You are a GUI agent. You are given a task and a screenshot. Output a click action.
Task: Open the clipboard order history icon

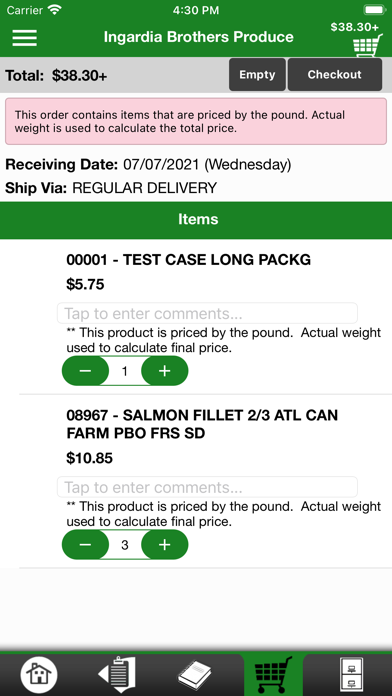[115, 675]
